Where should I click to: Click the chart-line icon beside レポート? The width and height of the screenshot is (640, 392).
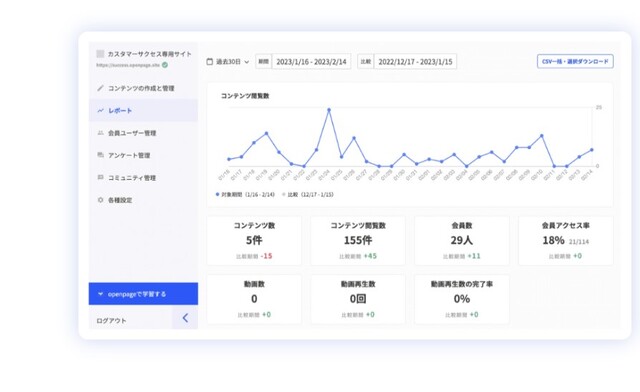(x=100, y=110)
